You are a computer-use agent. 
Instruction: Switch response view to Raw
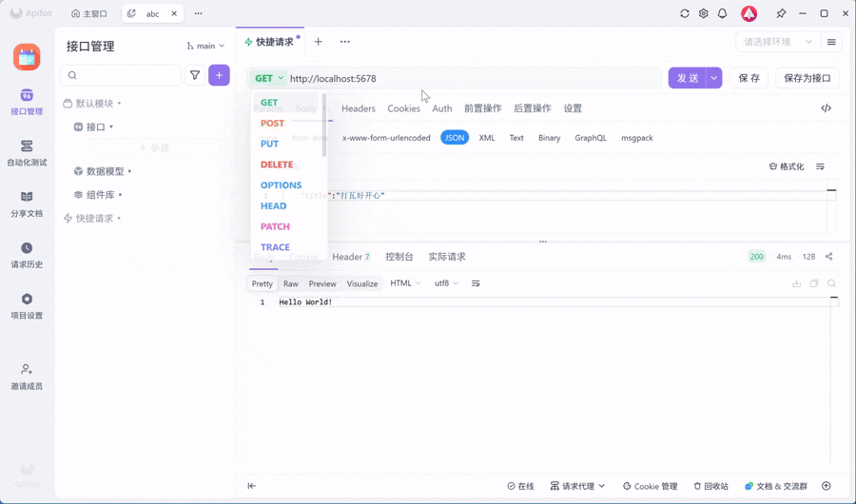(291, 283)
